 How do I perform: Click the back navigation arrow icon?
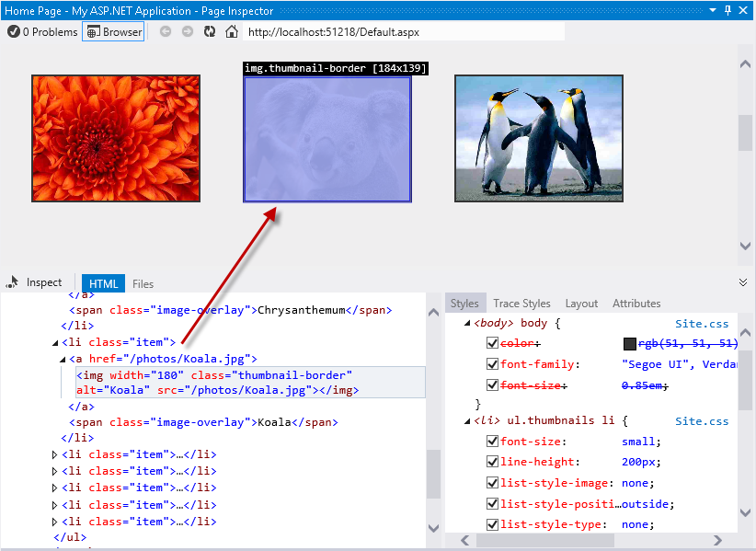[166, 30]
